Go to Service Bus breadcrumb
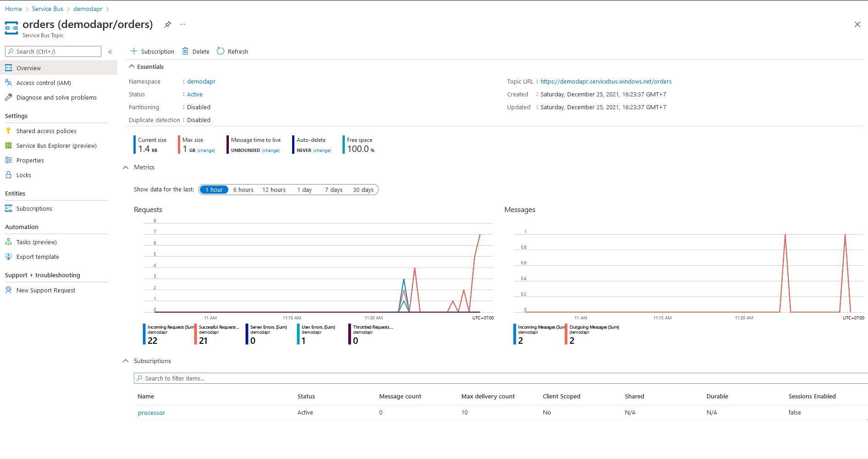This screenshot has height=459, width=868. (48, 9)
